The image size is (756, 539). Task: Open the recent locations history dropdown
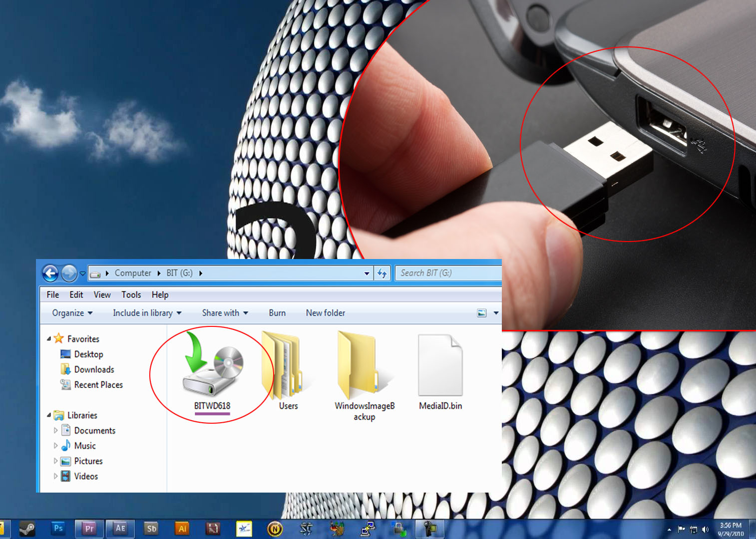click(x=83, y=273)
